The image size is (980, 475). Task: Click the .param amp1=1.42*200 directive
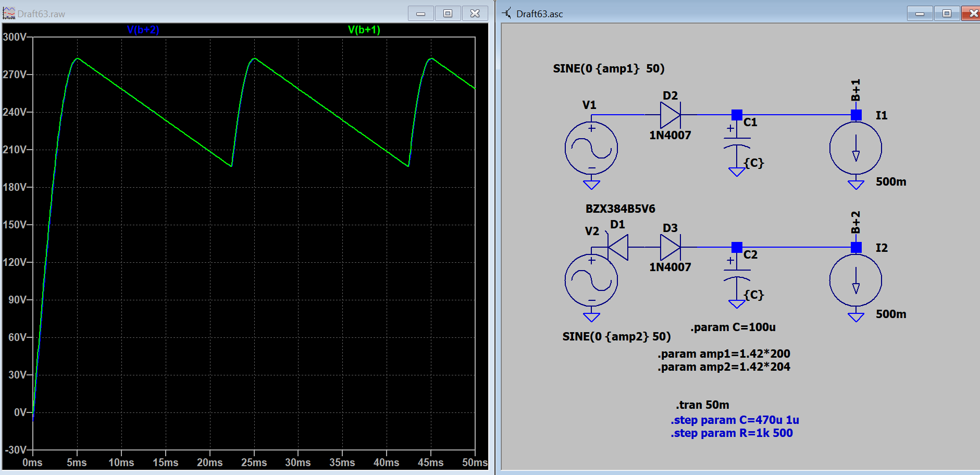pyautogui.click(x=724, y=354)
